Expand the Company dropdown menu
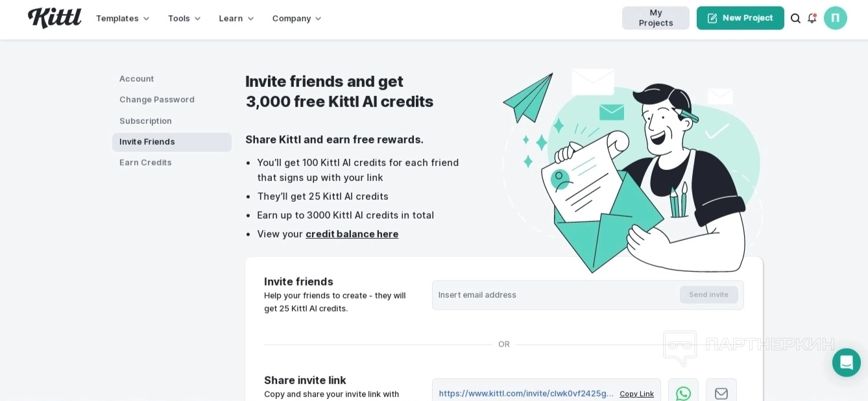The width and height of the screenshot is (868, 401). 296,18
